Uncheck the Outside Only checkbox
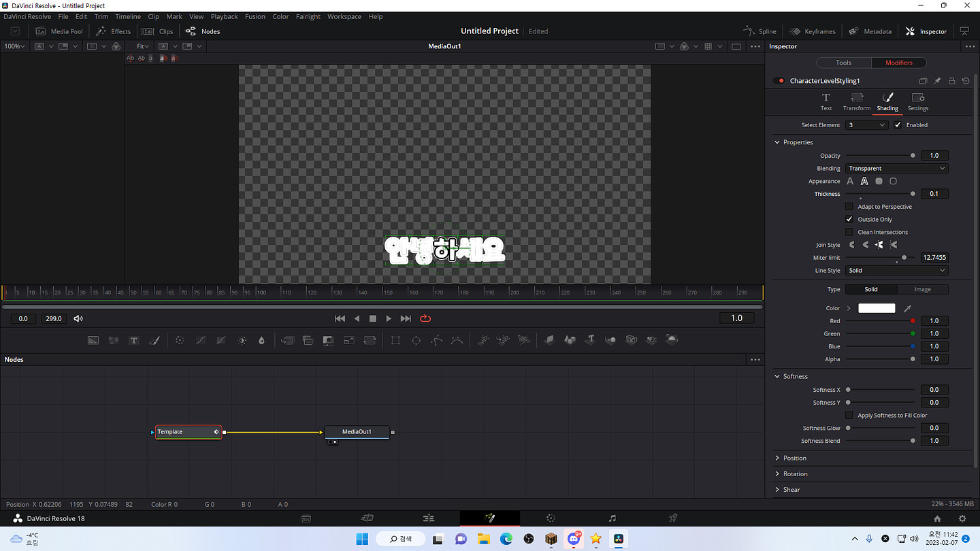980x551 pixels. click(849, 219)
